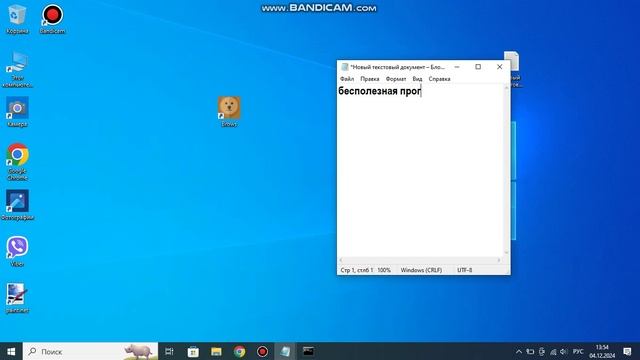
Task: Select the paint.net desktop shortcut
Action: [x=17, y=298]
